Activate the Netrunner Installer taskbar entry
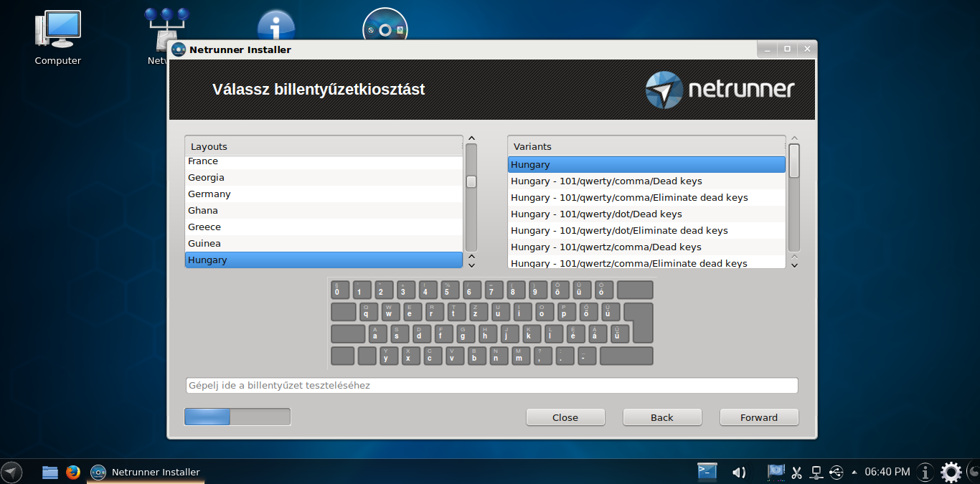980x484 pixels. click(145, 472)
